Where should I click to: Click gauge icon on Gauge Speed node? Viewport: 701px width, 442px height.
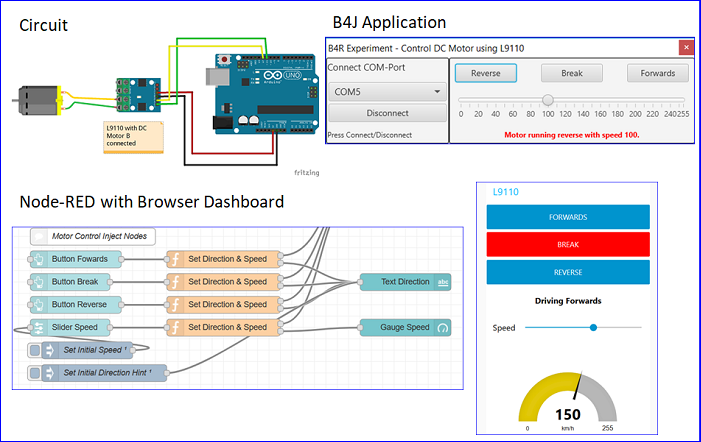click(443, 328)
